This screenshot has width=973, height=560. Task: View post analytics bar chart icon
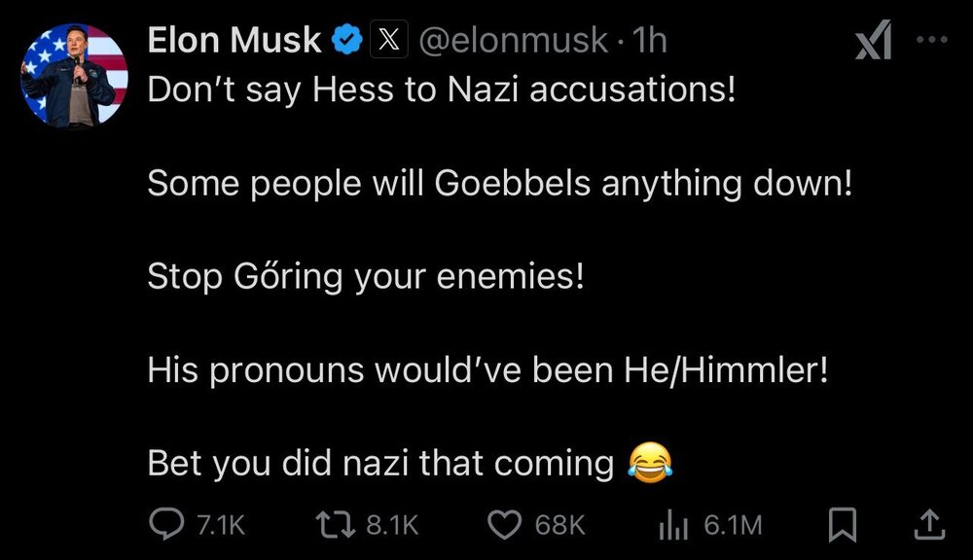673,525
